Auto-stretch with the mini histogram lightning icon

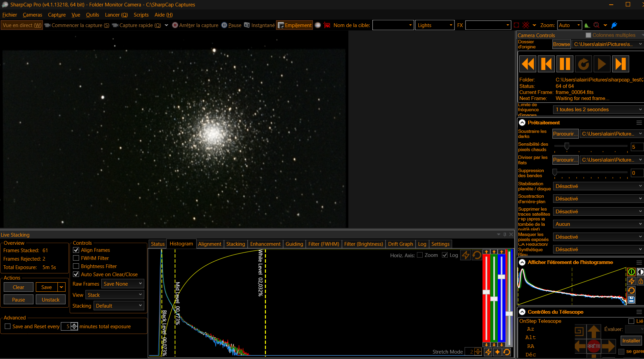coord(631,281)
